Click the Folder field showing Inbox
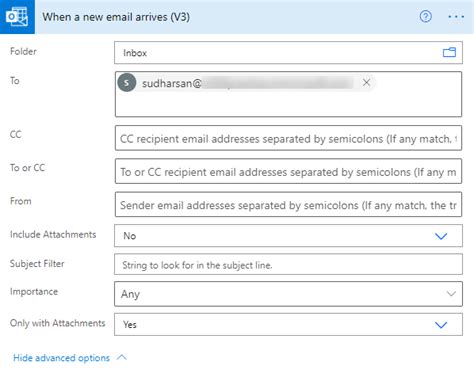474x381 pixels. [x=288, y=53]
